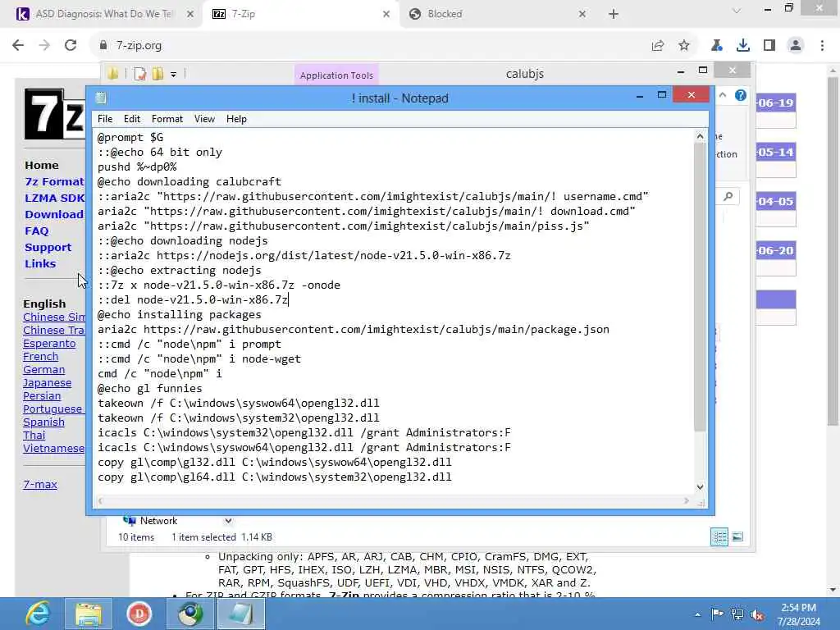Launch Internet Explorer from taskbar
840x630 pixels.
(x=38, y=614)
